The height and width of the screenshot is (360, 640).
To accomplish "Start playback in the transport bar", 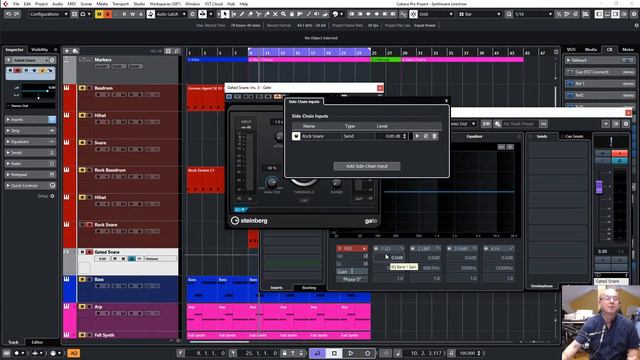I will tap(351, 353).
